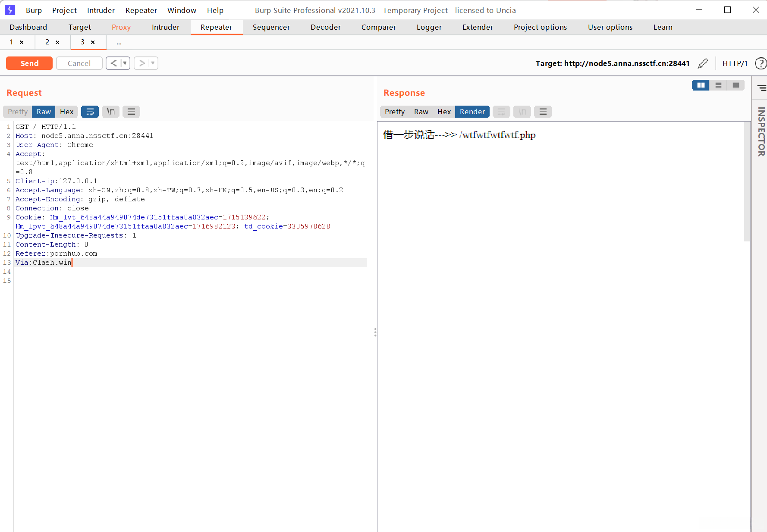Click the /wtfwtfwtfwtf.php text in the response
The image size is (767, 532).
point(497,135)
